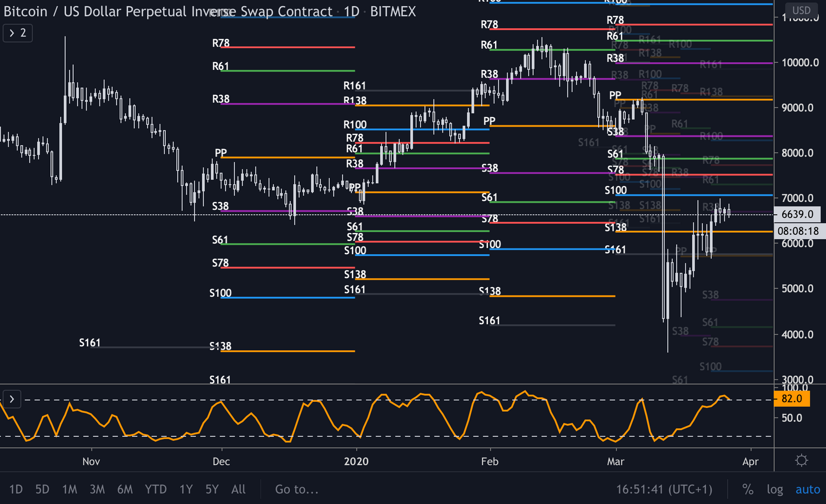Viewport: 826px width, 504px height.
Task: Select the USD currency label top right
Action: 802,10
